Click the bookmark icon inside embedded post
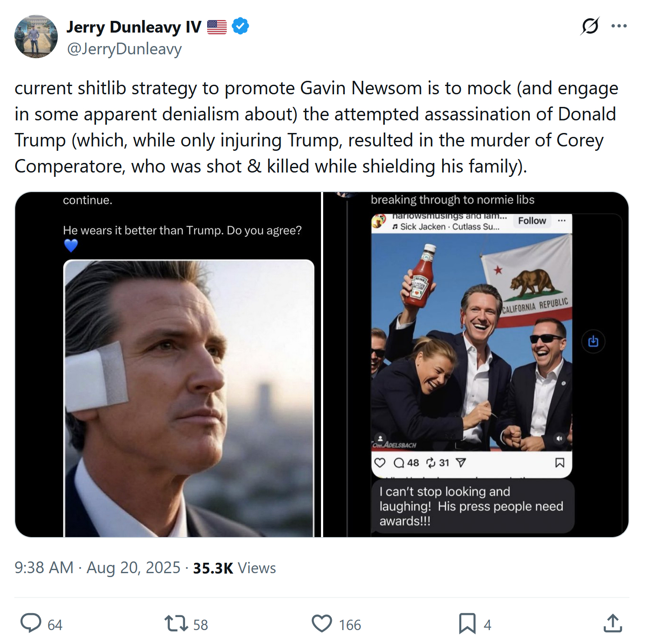This screenshot has height=644, width=645. coord(560,463)
